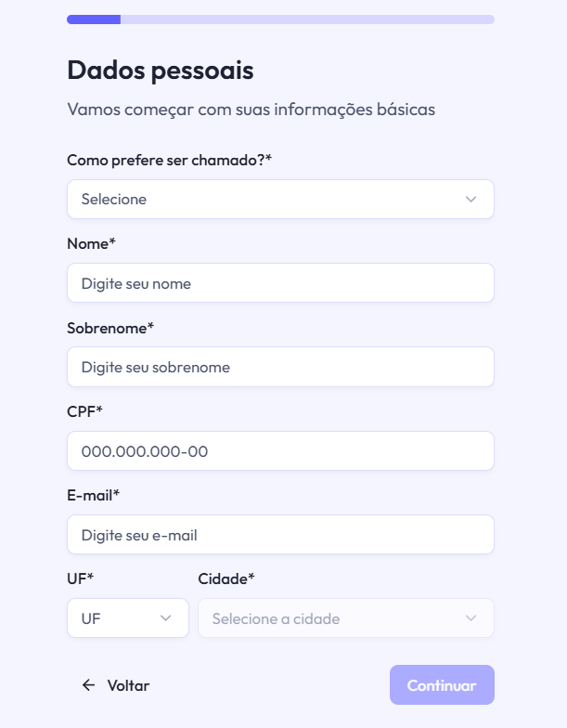The width and height of the screenshot is (567, 728).
Task: Click the "Sobrenome*" field label
Action: pos(110,328)
